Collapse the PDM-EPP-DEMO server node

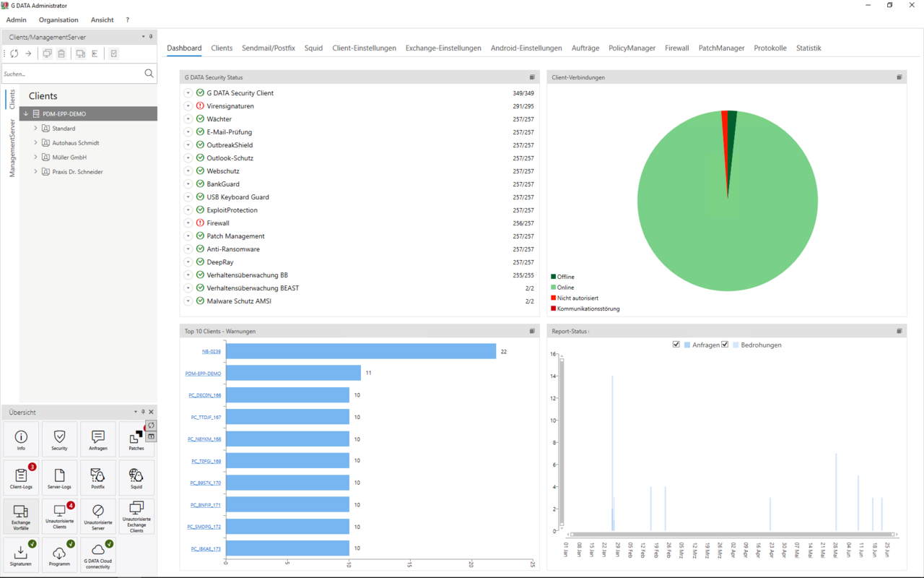[26, 113]
